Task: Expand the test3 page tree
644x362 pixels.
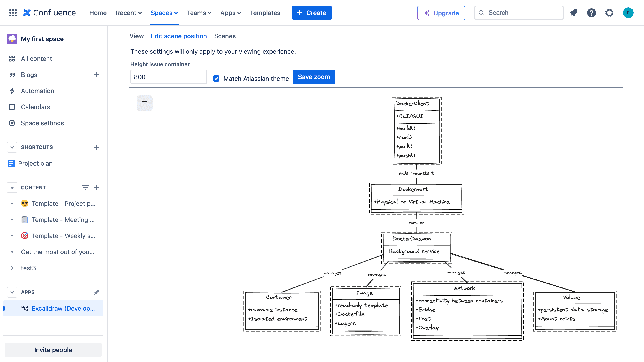Action: click(12, 268)
